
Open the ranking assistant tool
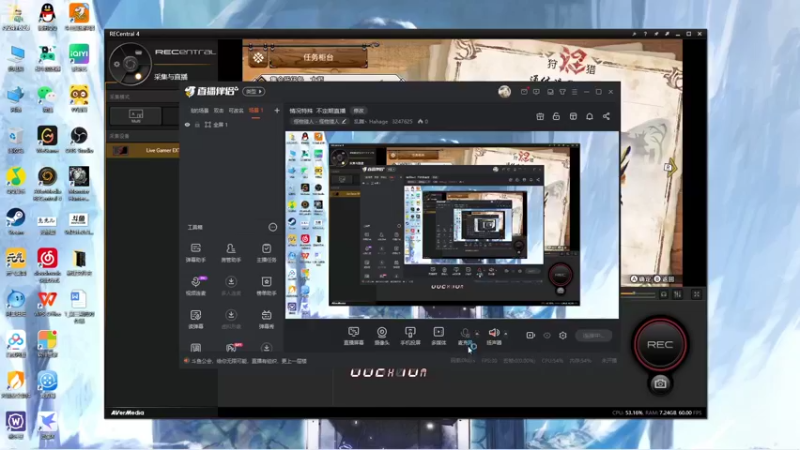point(266,286)
